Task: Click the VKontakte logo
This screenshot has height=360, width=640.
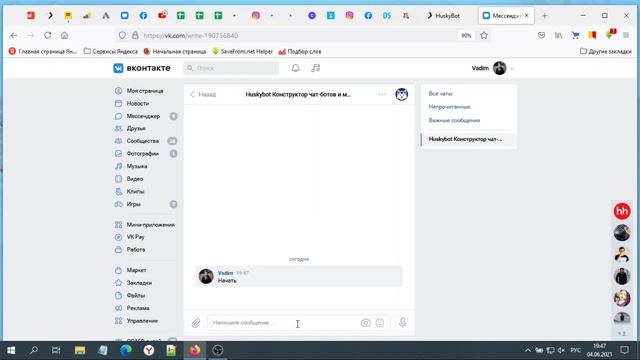Action: tap(142, 68)
